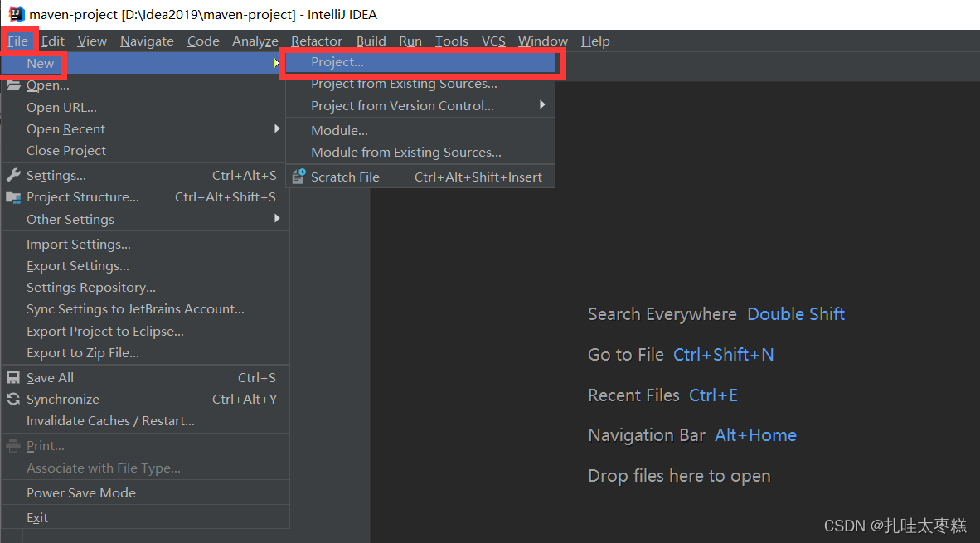Open the Edit menu

53,41
